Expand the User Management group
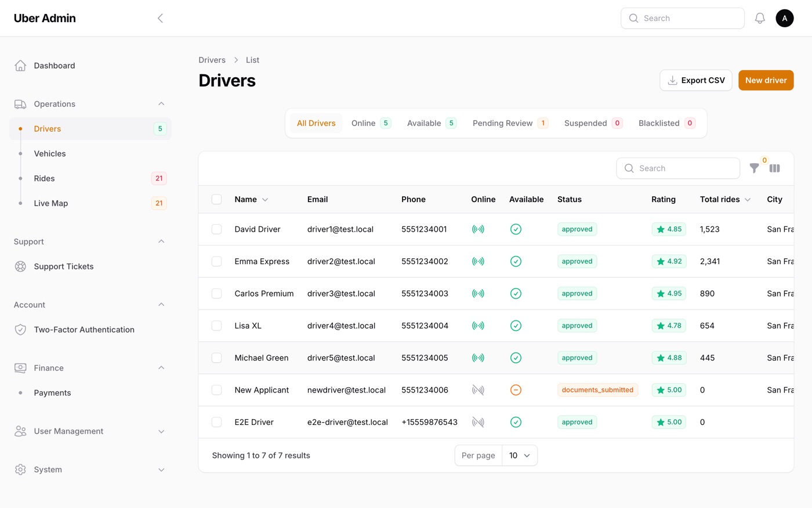This screenshot has width=812, height=508. 161,431
